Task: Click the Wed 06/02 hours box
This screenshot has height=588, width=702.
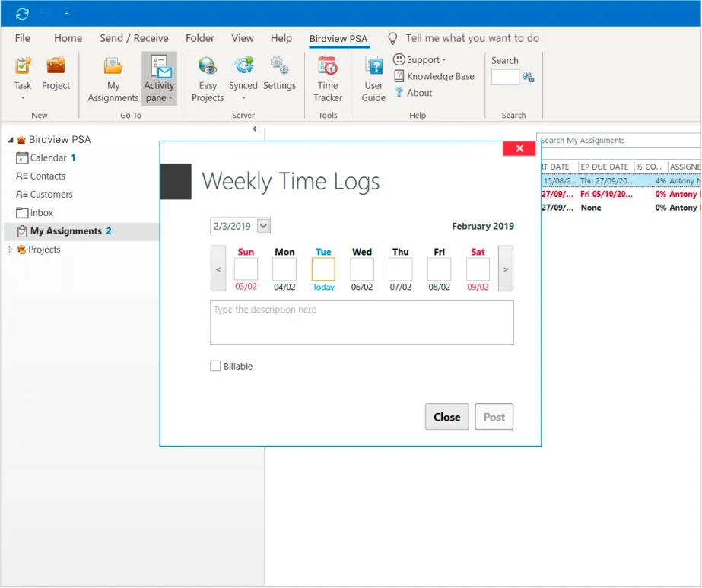Action: 362,269
